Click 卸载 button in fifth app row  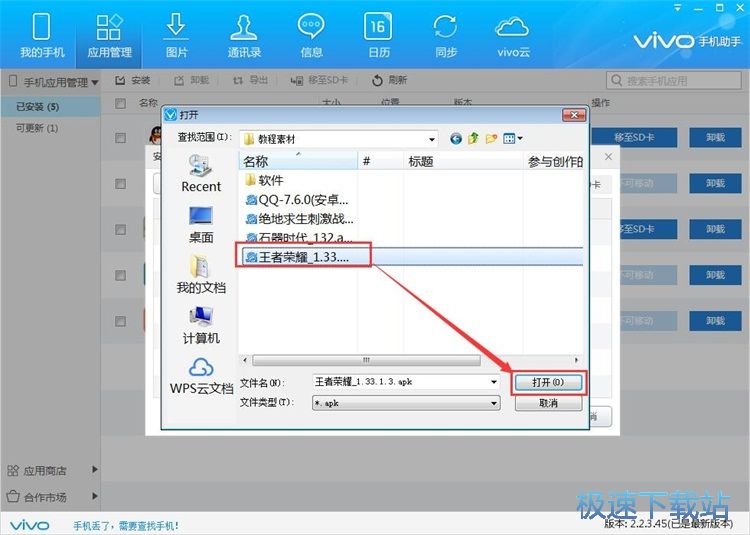(715, 321)
